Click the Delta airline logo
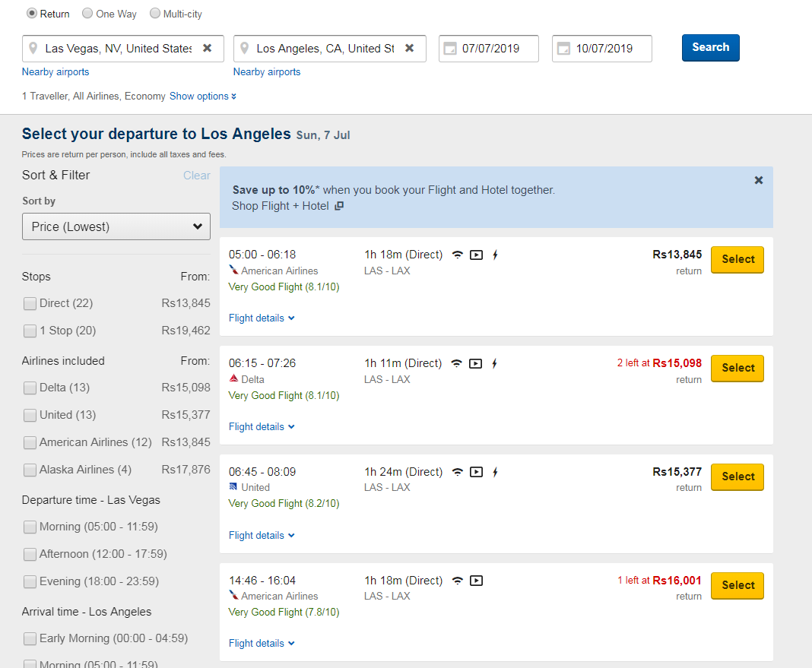Screen dimensions: 812x668 (x=234, y=379)
